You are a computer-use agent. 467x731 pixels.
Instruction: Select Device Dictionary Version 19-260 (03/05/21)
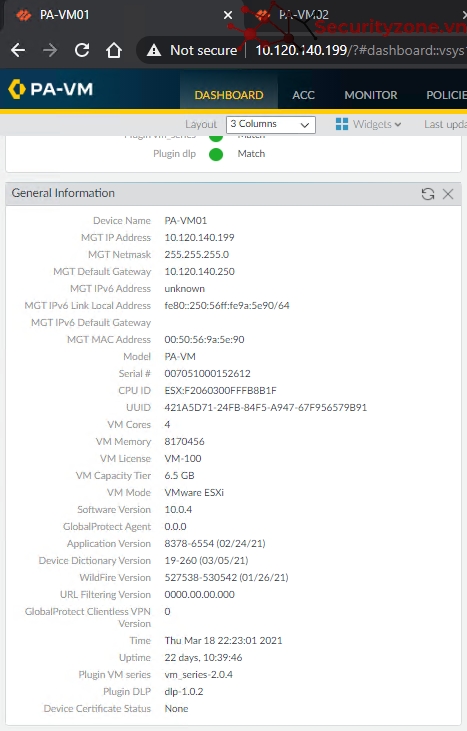pyautogui.click(x=206, y=561)
